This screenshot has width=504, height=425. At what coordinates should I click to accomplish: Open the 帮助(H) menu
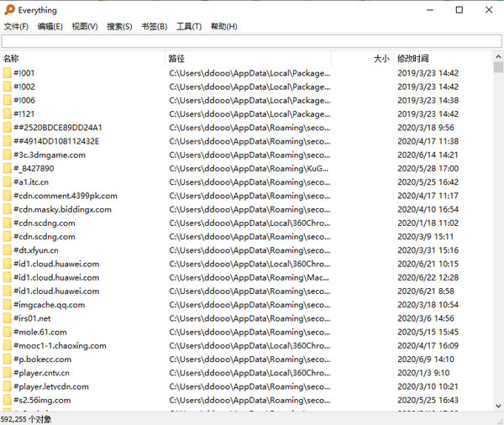tap(223, 26)
